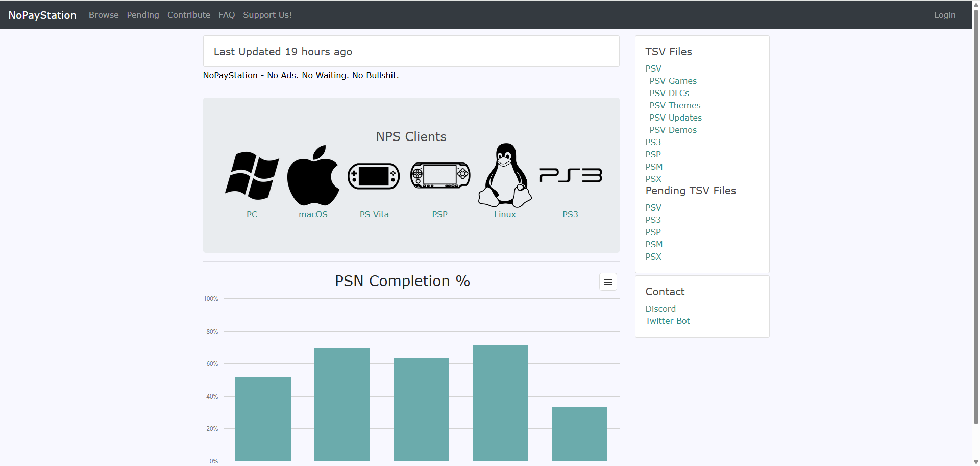This screenshot has width=980, height=466.
Task: Open PSP link under Pending TSV Files
Action: click(x=653, y=232)
